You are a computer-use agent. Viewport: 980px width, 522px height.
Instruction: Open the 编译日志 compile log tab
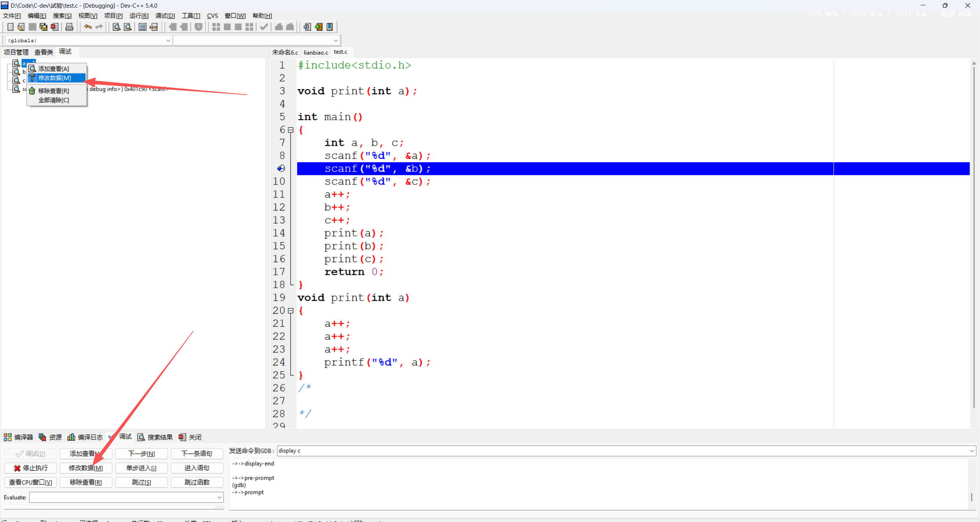85,437
